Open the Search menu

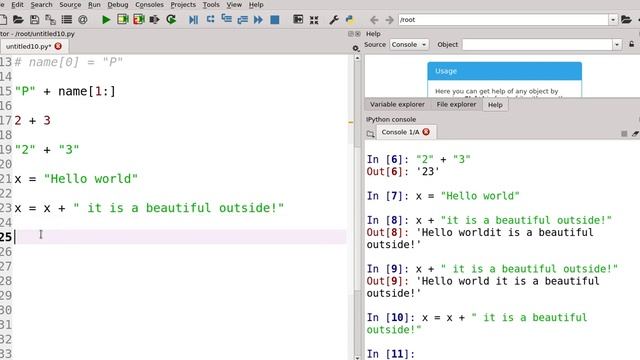[41, 4]
